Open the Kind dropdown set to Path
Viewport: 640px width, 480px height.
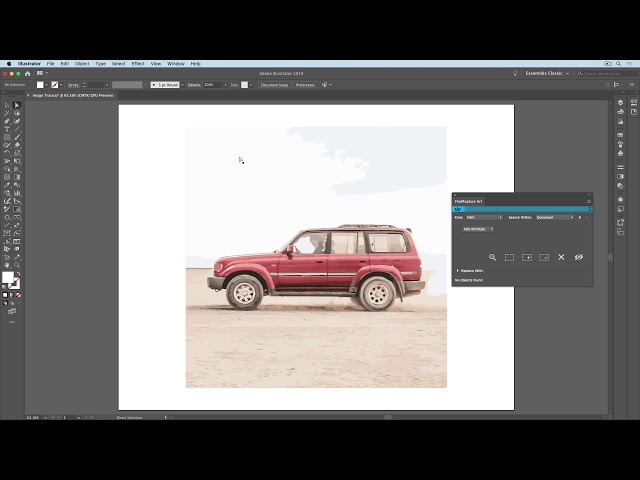coord(484,218)
